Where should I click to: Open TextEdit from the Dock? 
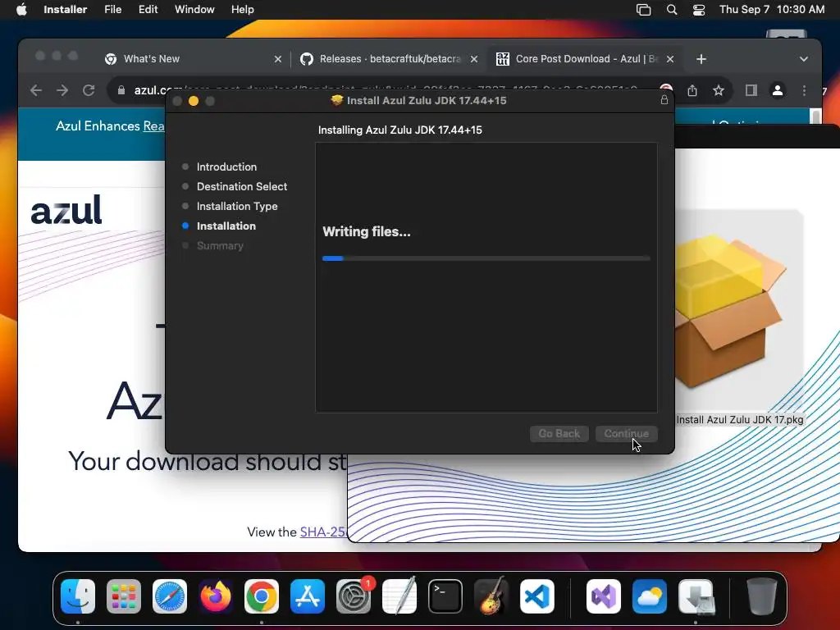399,596
